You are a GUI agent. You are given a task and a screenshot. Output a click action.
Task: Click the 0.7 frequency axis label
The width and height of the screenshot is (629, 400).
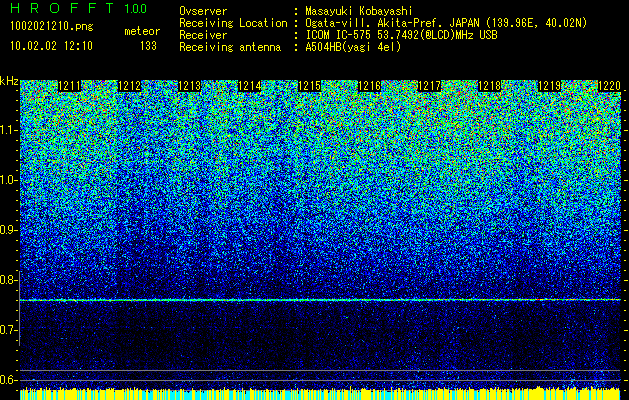(8, 330)
